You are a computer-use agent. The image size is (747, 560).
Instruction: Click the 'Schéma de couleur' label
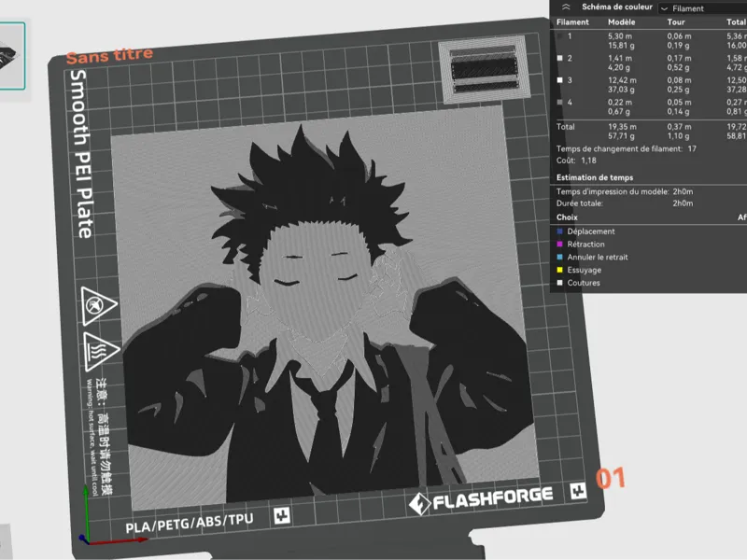click(x=617, y=7)
